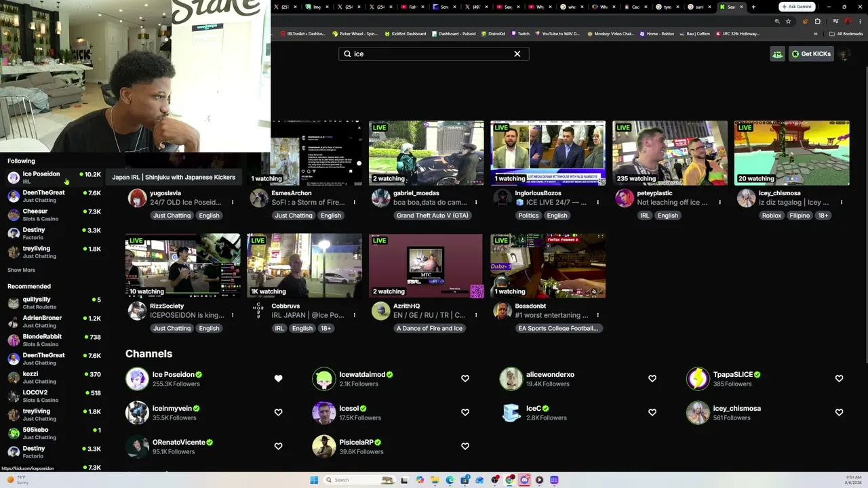Open LOCOV2 in the Recommended list
The height and width of the screenshot is (488, 868).
(x=54, y=396)
